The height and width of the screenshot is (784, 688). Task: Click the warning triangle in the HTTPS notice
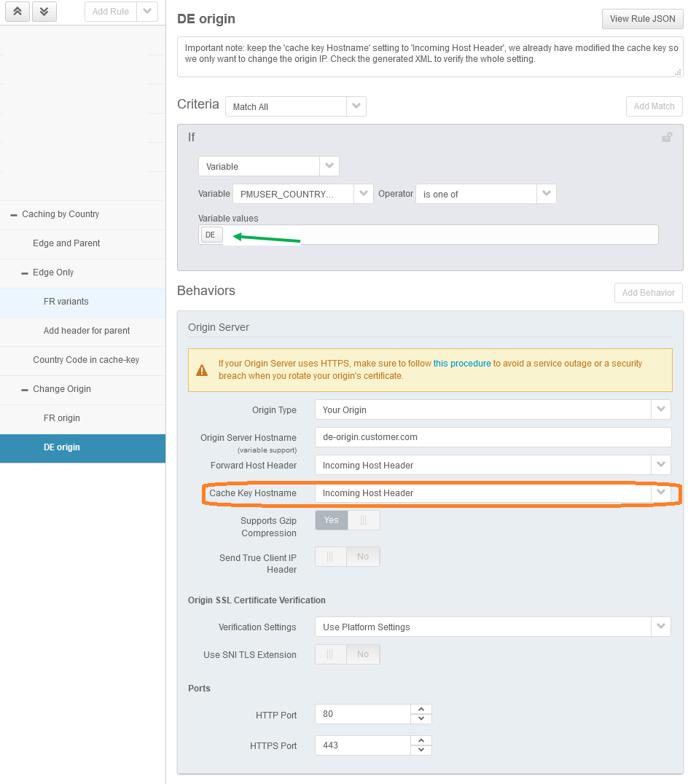coord(202,364)
